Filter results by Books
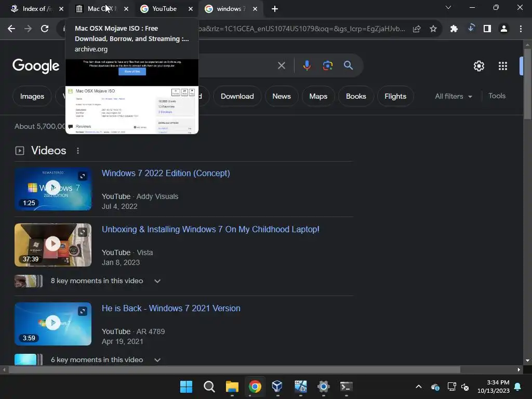Screen dimensions: 532x399 (x=356, y=96)
